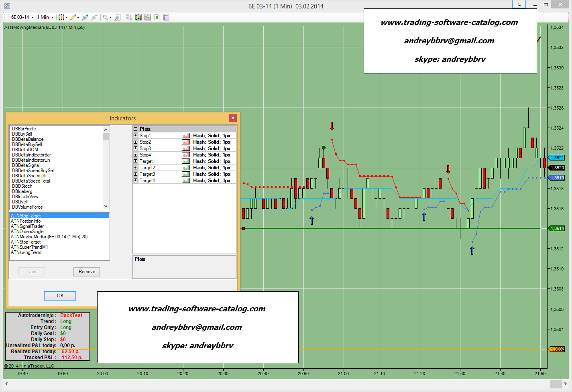Open the 1 Min interval dropdown
Image resolution: width=572 pixels, height=392 pixels.
click(x=45, y=17)
